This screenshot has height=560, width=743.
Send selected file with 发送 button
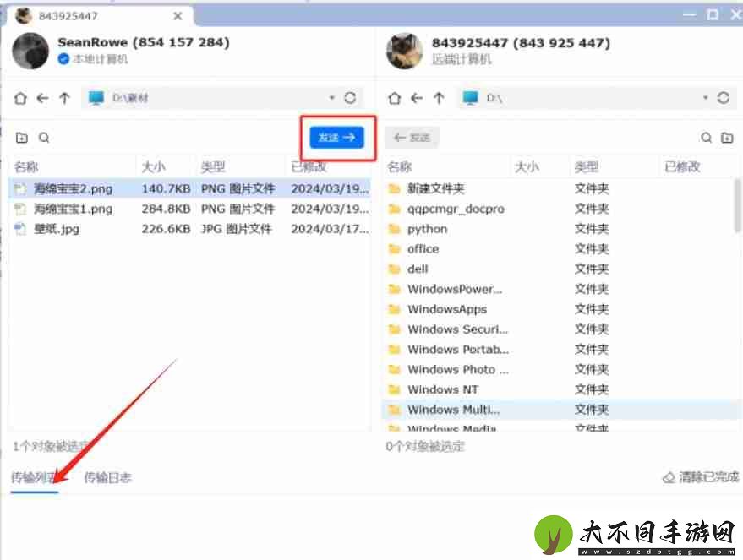(x=337, y=138)
